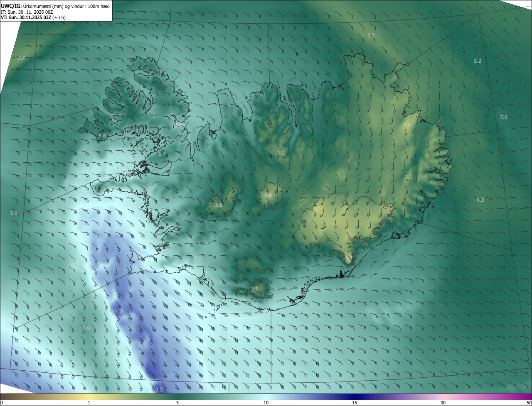
Task: Click the color scale tick label 0
Action: pyautogui.click(x=2, y=403)
